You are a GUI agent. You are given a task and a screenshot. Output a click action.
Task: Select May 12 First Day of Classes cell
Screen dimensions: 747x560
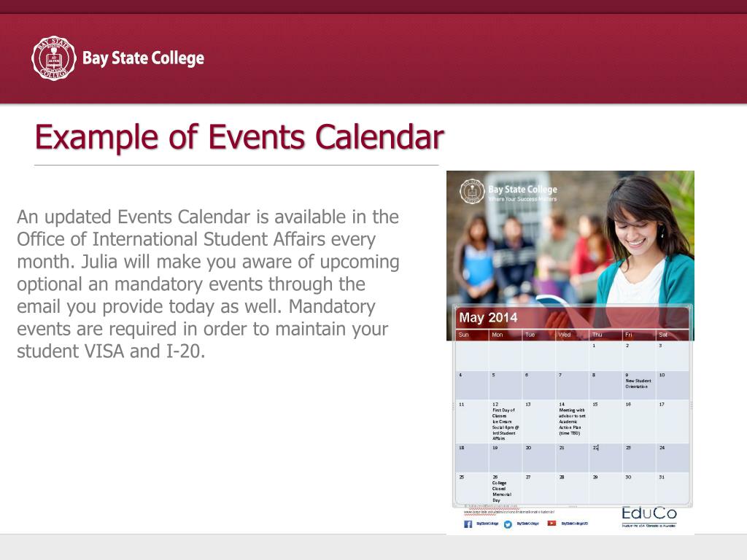point(506,421)
